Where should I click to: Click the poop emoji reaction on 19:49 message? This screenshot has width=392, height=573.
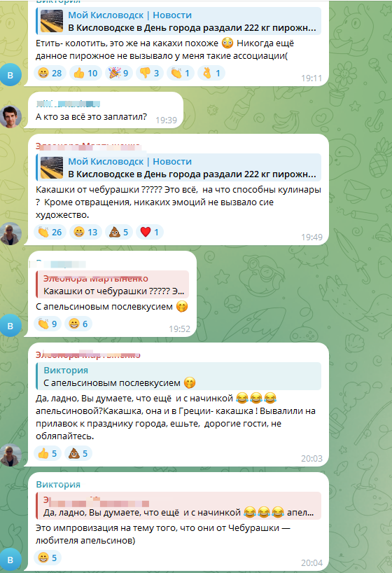point(119,232)
